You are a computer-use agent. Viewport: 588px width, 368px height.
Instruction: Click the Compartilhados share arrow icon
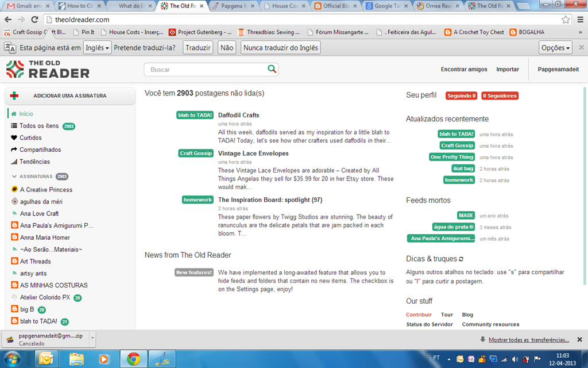[x=14, y=149]
